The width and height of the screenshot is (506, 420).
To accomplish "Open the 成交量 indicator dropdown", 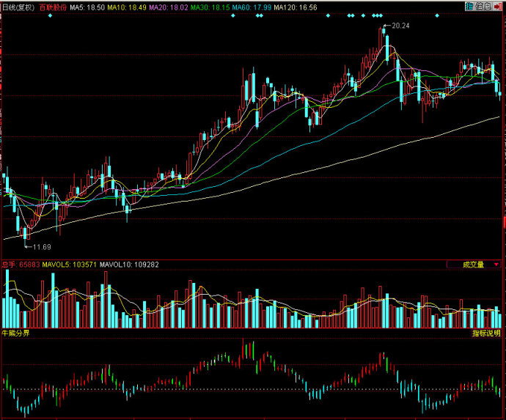I will coord(474,265).
